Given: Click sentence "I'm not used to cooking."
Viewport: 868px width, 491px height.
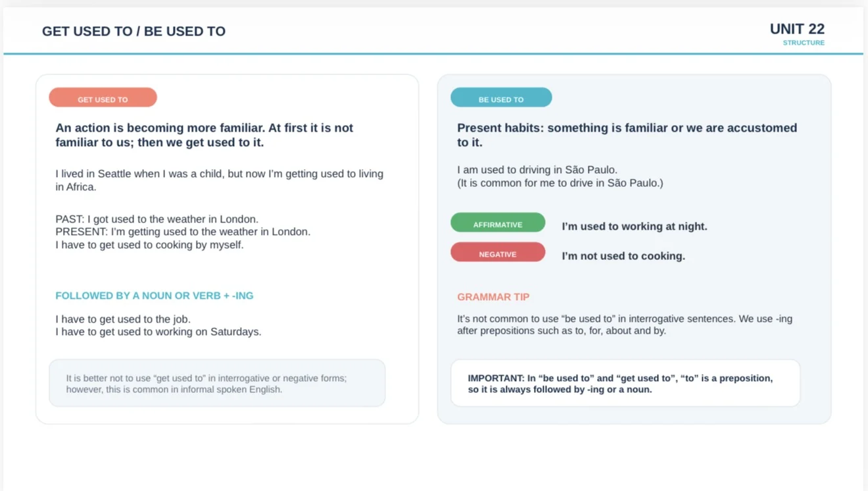Looking at the screenshot, I should 623,256.
